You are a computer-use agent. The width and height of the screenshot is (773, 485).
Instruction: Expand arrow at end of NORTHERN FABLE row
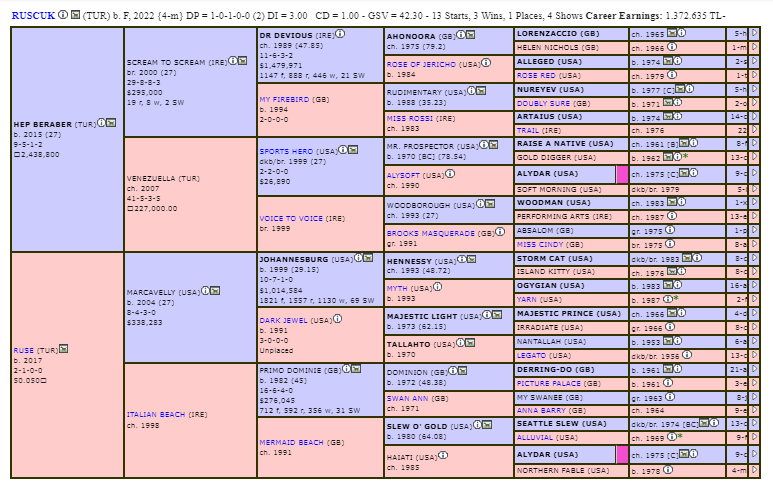click(754, 470)
